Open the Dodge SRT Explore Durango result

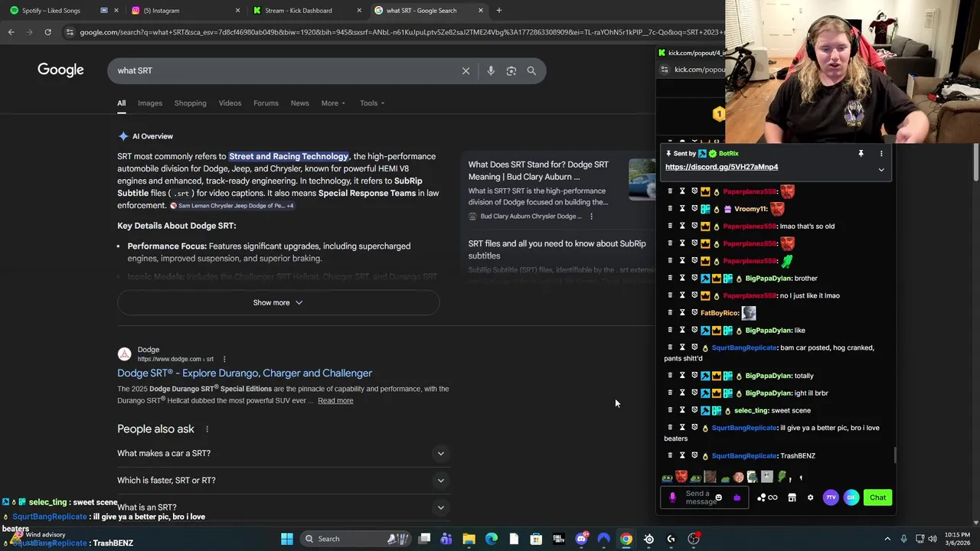[x=244, y=373]
